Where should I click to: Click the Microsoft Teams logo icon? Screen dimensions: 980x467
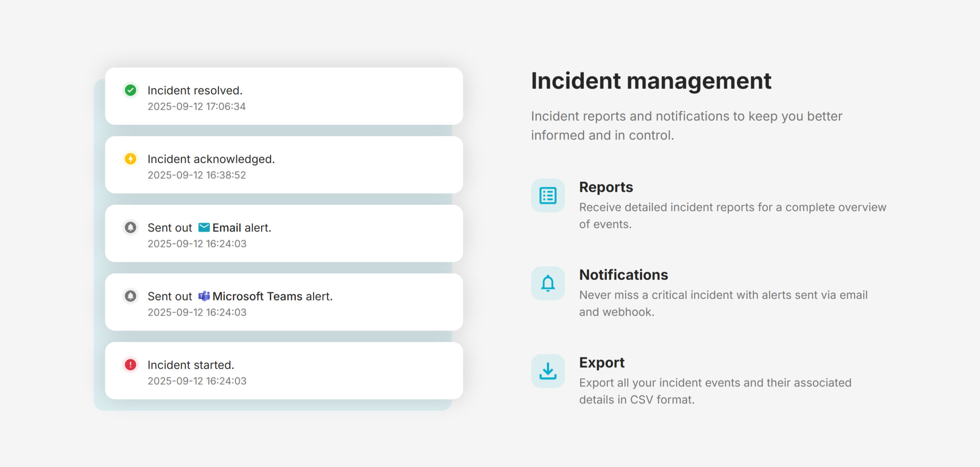click(x=204, y=296)
